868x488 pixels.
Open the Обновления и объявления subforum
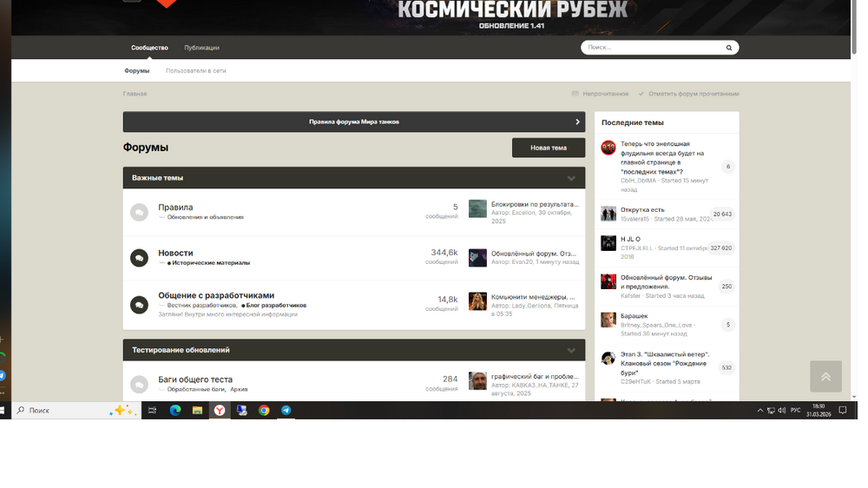pyautogui.click(x=206, y=217)
